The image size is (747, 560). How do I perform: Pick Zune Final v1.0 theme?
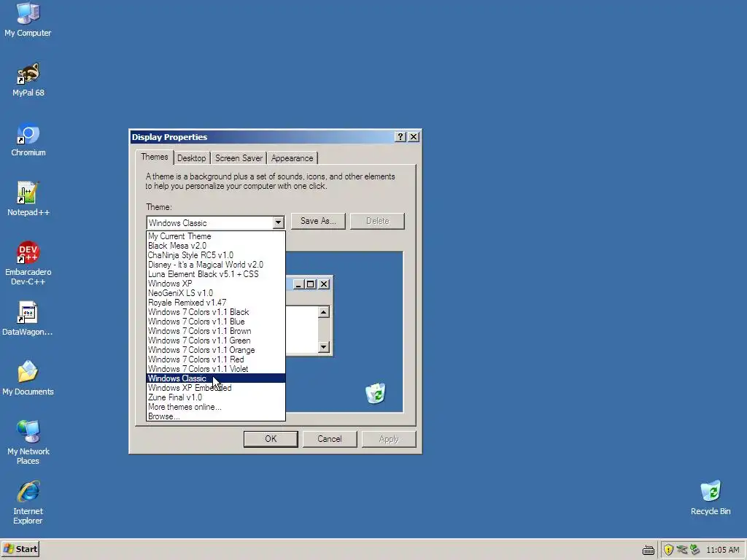216,397
